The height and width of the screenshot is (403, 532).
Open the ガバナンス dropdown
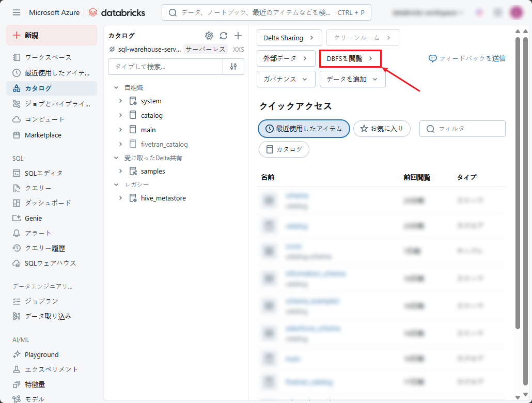coord(286,79)
